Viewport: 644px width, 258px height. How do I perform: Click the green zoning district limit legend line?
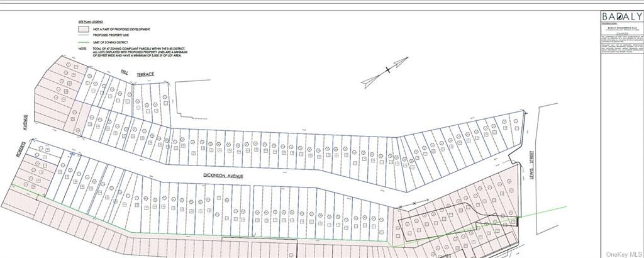pyautogui.click(x=84, y=42)
